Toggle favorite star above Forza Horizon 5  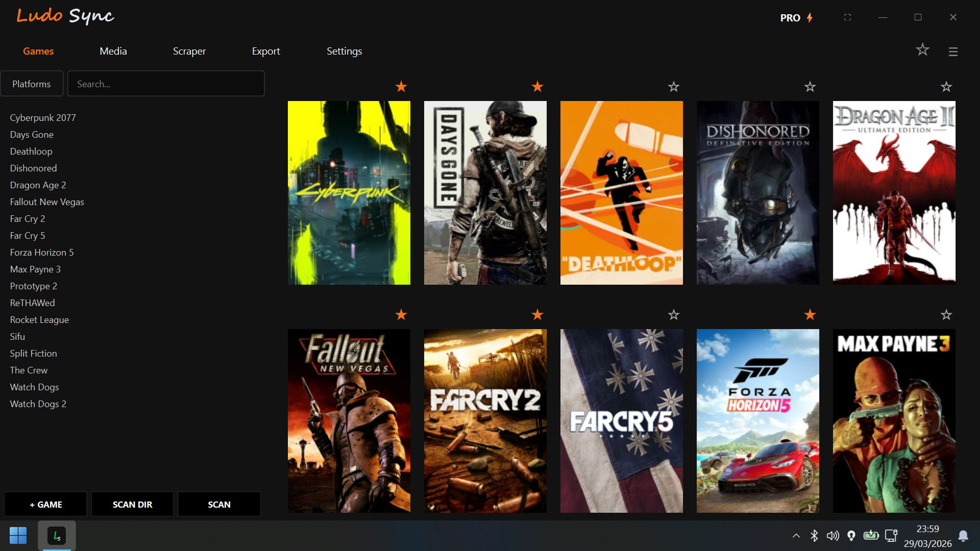pyautogui.click(x=810, y=315)
